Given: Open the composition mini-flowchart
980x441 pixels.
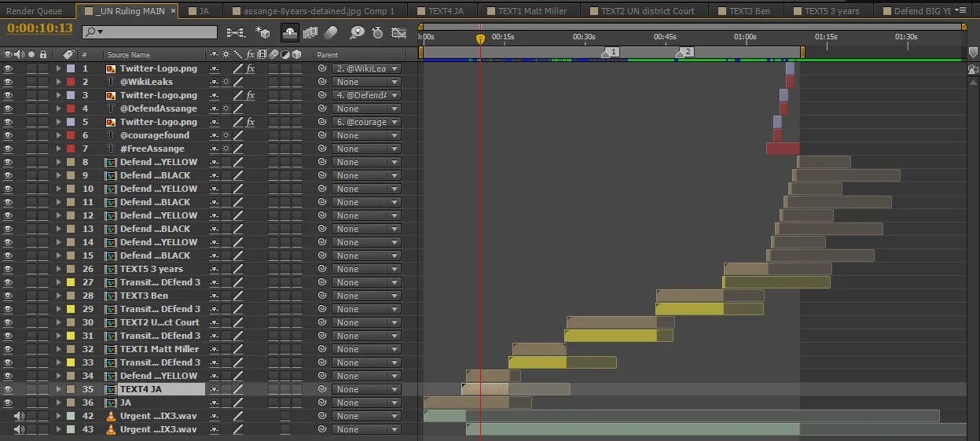Looking at the screenshot, I should [x=235, y=33].
